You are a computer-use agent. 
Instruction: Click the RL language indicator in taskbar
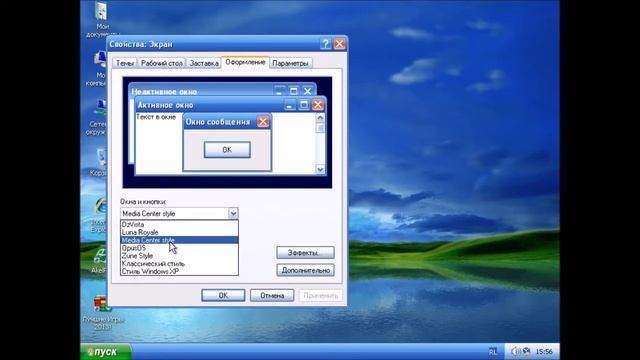click(493, 352)
